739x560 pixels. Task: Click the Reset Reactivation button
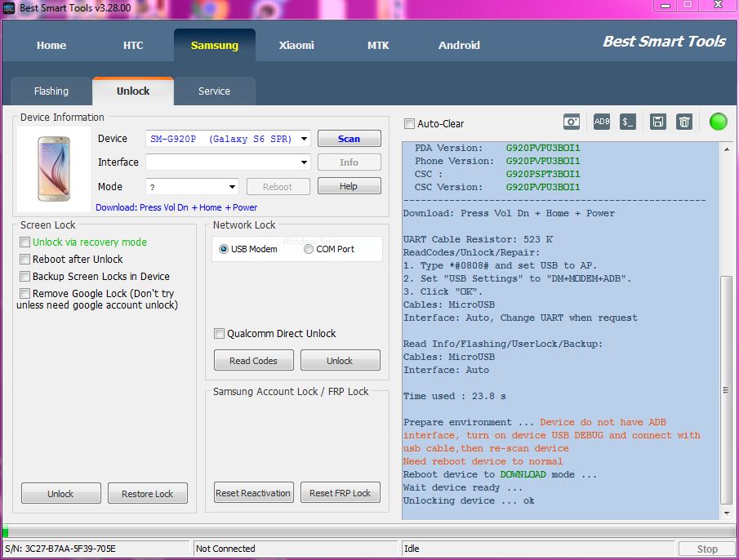(x=254, y=492)
